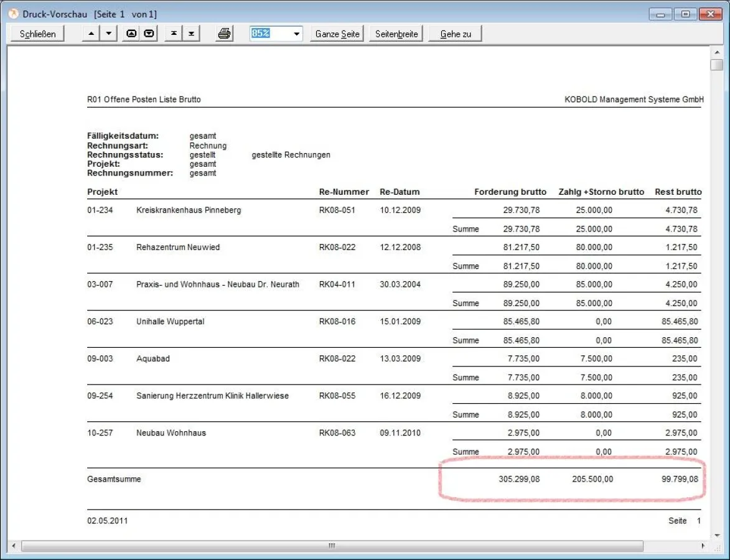Screen dimensions: 730x560
Task: Jump to last page icon
Action: pyautogui.click(x=191, y=34)
